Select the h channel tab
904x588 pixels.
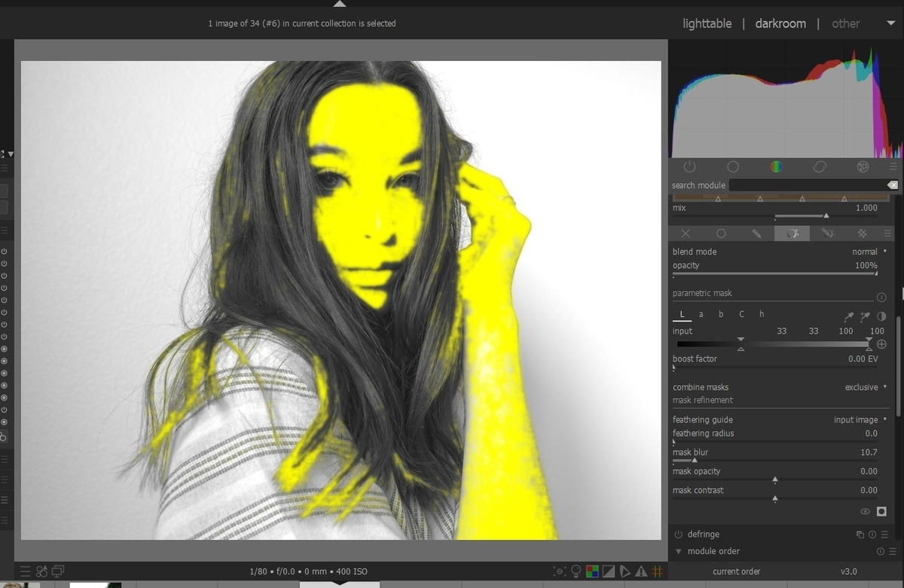coord(762,315)
